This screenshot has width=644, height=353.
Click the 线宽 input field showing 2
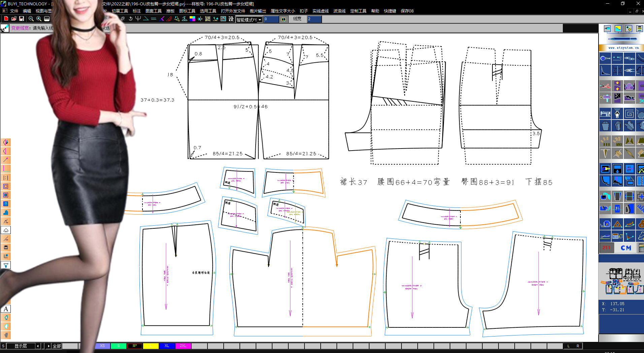pyautogui.click(x=314, y=19)
